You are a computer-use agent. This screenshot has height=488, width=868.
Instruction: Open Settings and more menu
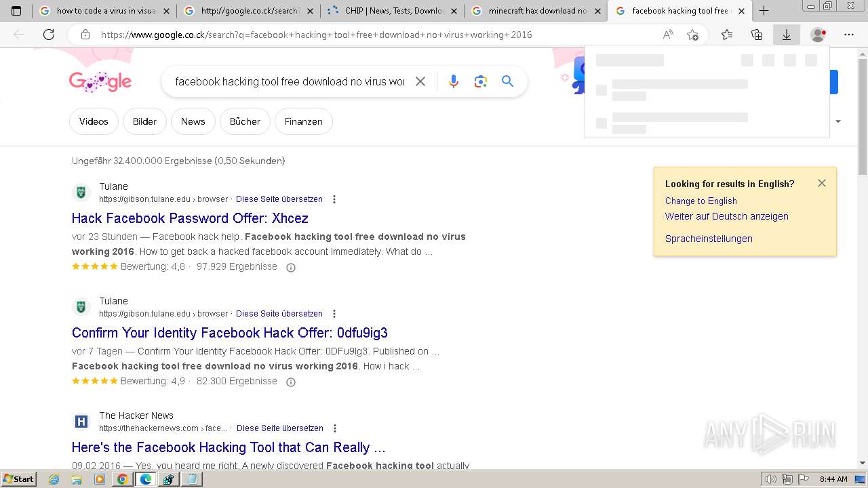(x=849, y=35)
